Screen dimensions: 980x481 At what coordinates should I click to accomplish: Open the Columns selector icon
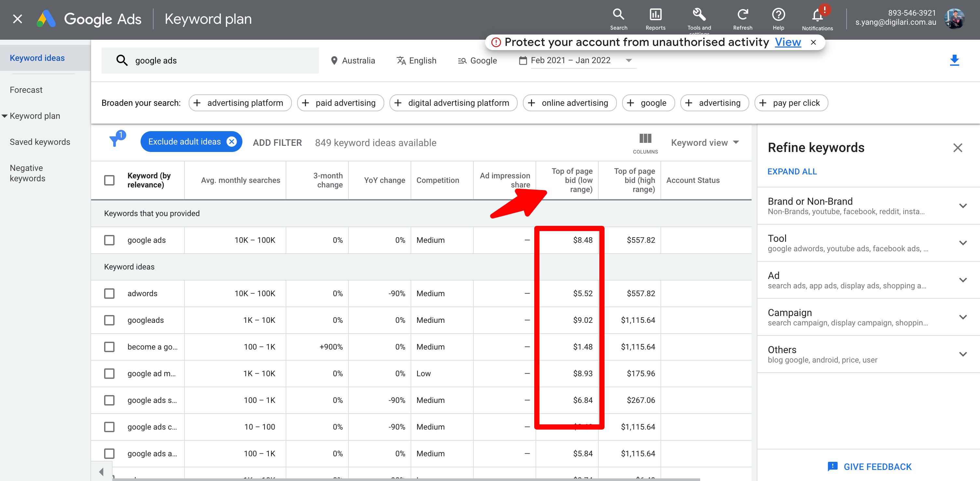click(645, 139)
